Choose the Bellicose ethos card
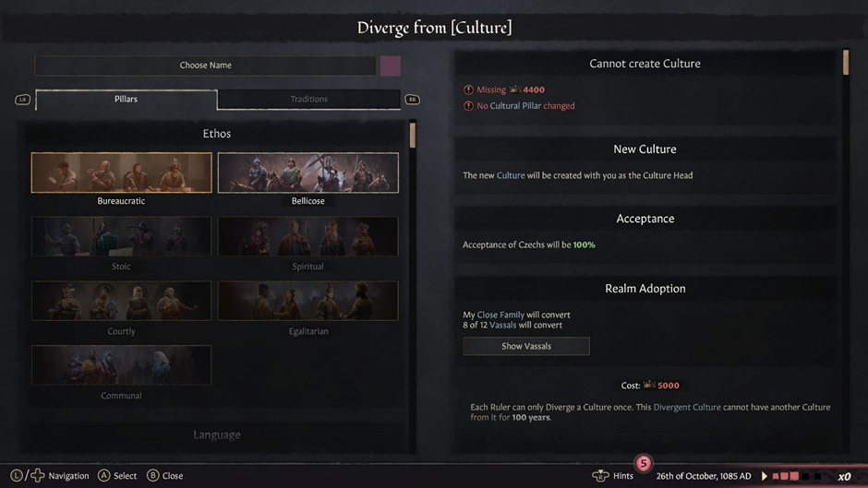 coord(307,173)
